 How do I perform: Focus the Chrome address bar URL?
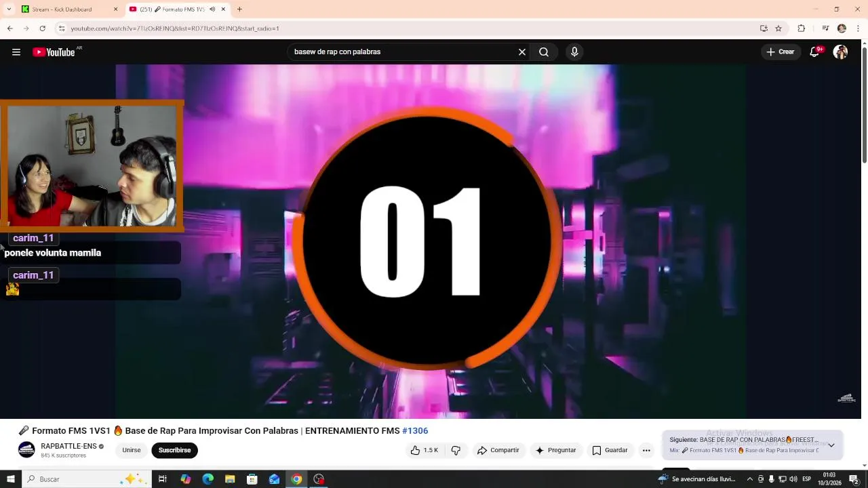[175, 28]
